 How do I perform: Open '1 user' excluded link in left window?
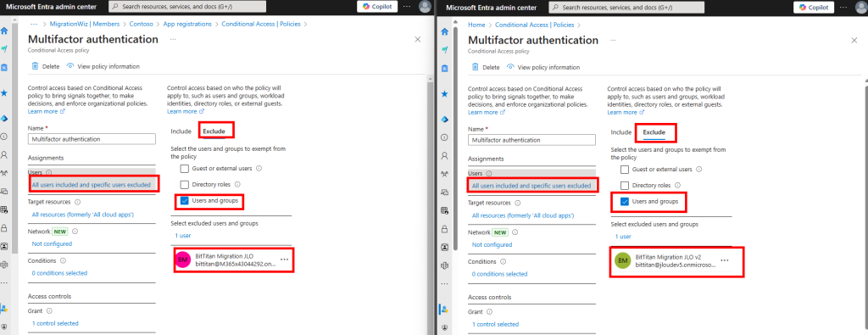pos(183,235)
